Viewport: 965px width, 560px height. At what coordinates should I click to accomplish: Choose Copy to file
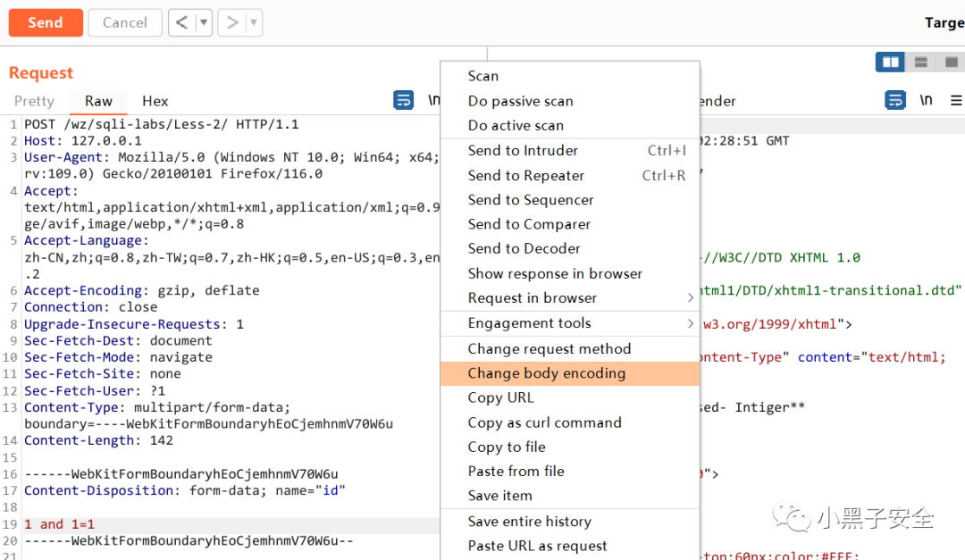point(570,447)
